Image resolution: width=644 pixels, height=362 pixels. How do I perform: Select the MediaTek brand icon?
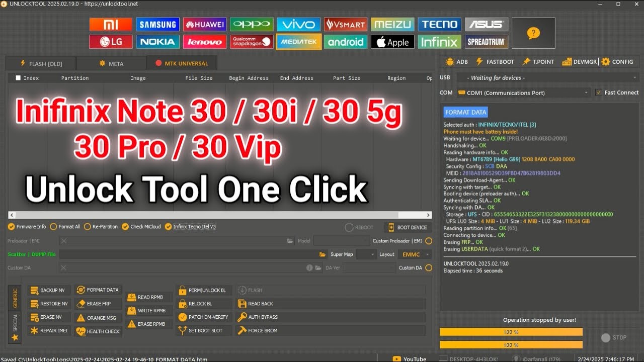pyautogui.click(x=299, y=42)
